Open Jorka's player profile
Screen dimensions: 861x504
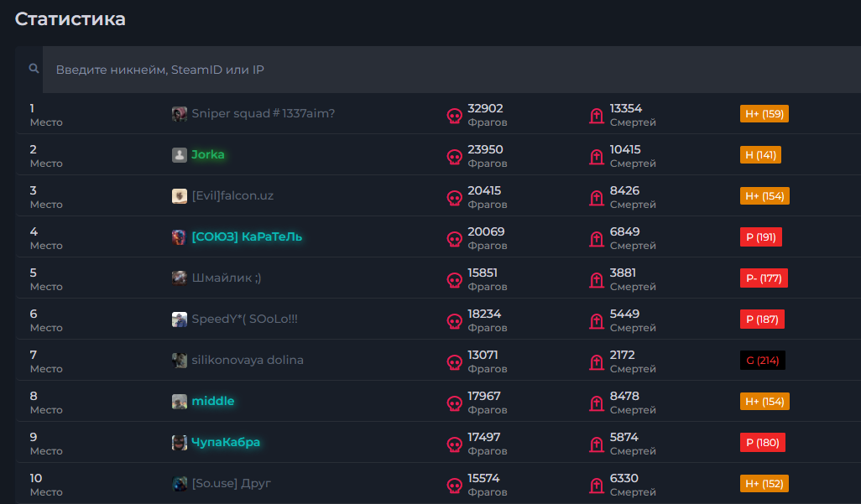(x=207, y=155)
